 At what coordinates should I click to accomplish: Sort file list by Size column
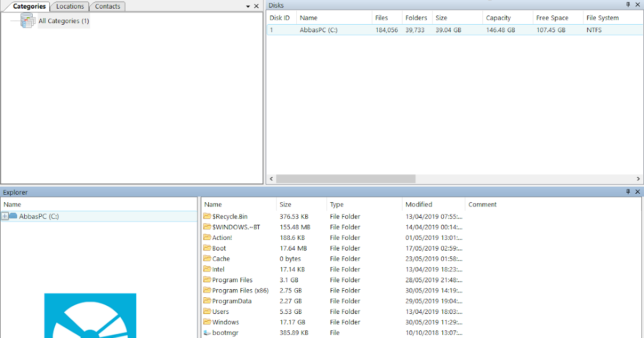click(302, 204)
